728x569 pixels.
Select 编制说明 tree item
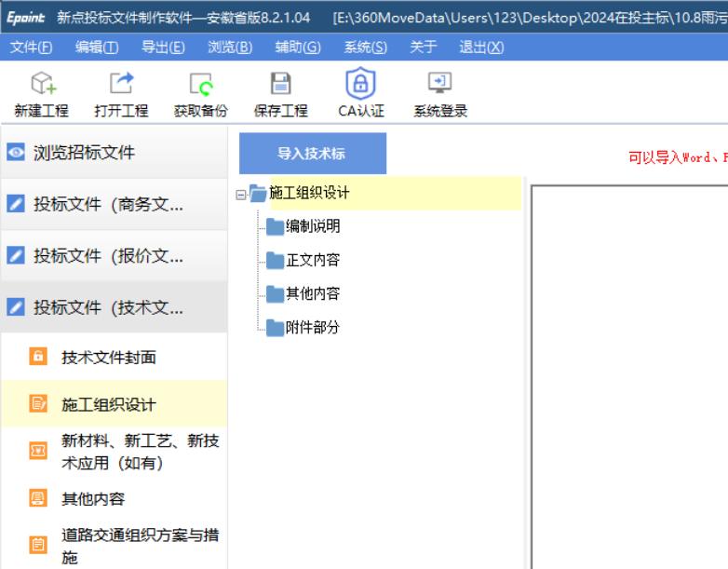313,226
